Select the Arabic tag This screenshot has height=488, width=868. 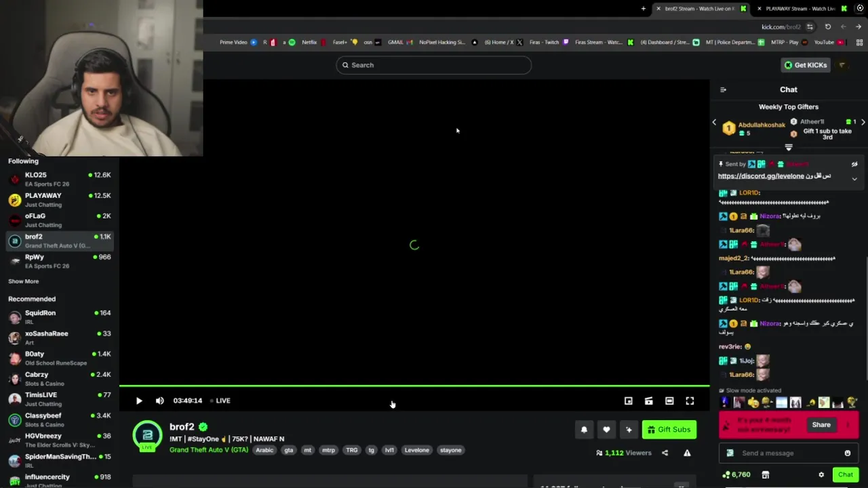point(264,450)
